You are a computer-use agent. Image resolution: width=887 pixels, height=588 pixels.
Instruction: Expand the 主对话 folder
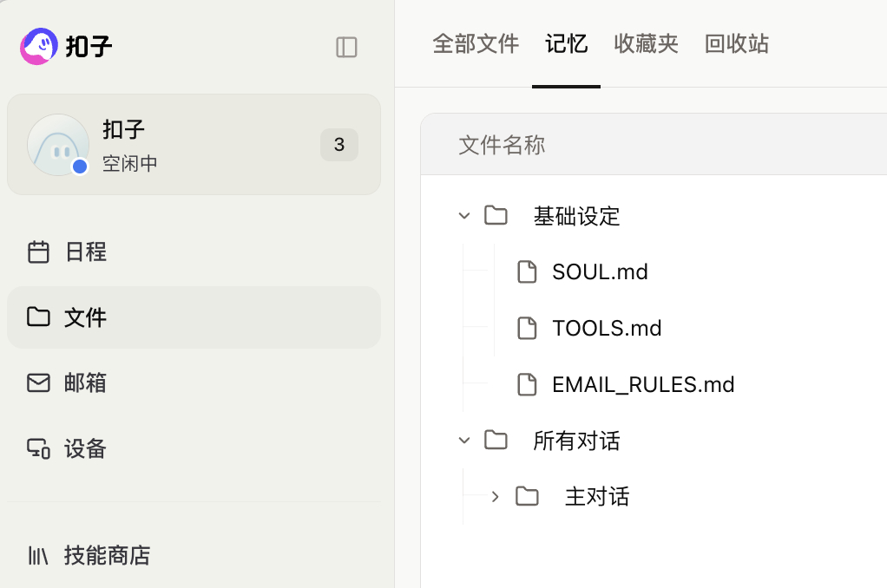coord(495,496)
